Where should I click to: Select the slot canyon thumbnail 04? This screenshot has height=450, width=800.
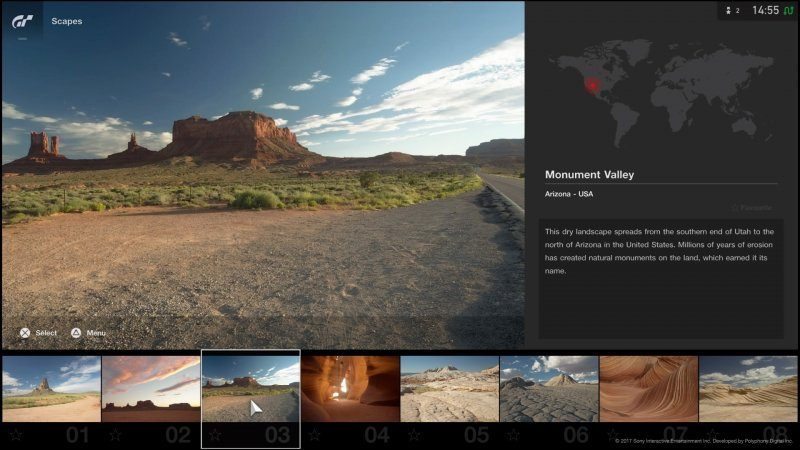pos(350,389)
